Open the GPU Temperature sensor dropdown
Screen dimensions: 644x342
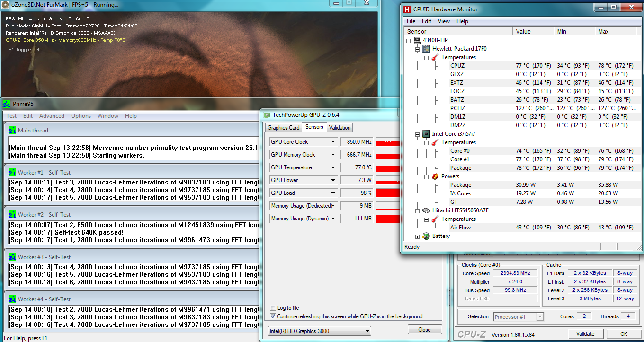(333, 167)
